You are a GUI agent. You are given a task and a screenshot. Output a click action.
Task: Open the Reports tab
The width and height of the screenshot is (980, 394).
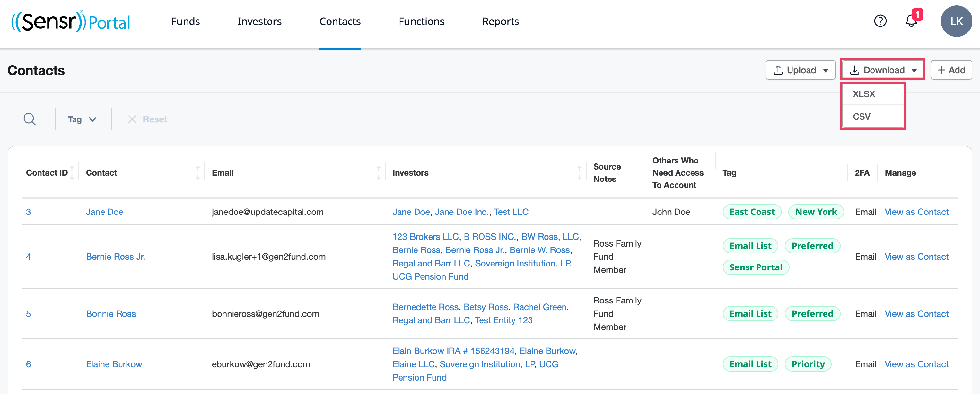coord(500,21)
